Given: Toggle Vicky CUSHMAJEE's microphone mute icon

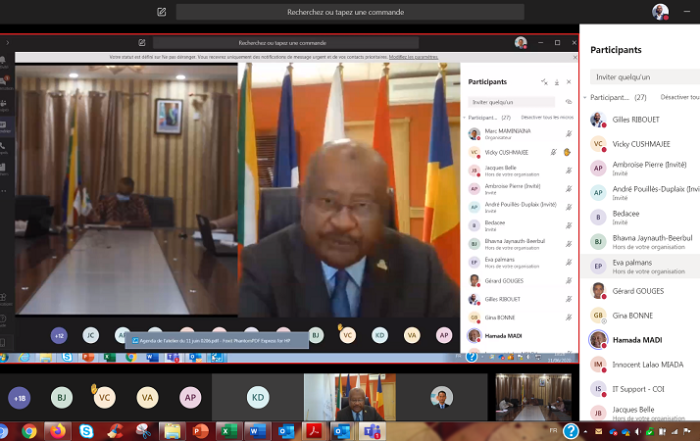Looking at the screenshot, I should click(553, 152).
